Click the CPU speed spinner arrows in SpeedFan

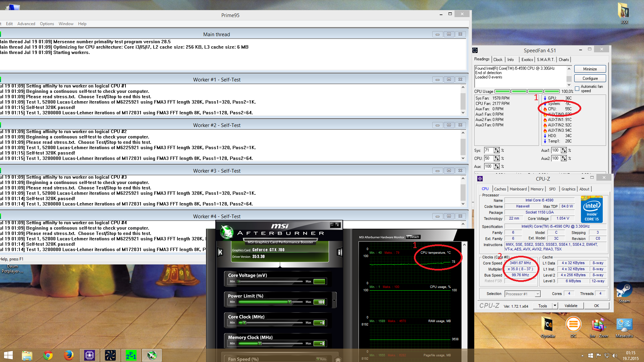point(497,158)
